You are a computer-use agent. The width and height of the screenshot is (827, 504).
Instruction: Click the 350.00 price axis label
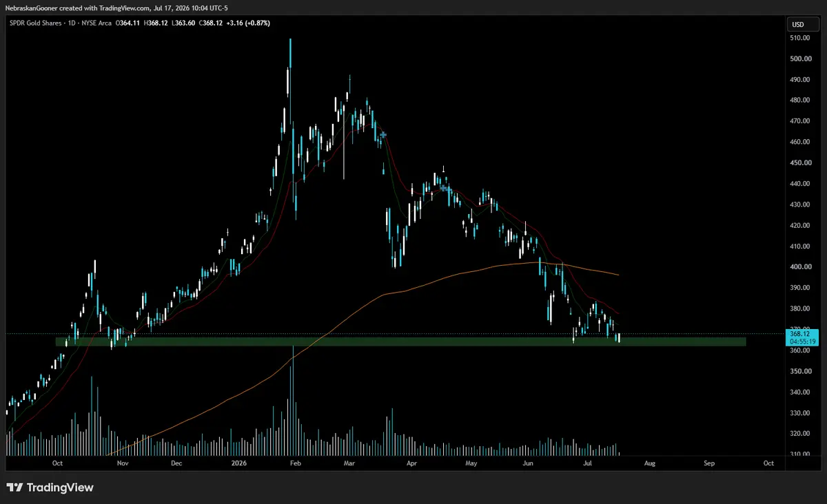(799, 371)
